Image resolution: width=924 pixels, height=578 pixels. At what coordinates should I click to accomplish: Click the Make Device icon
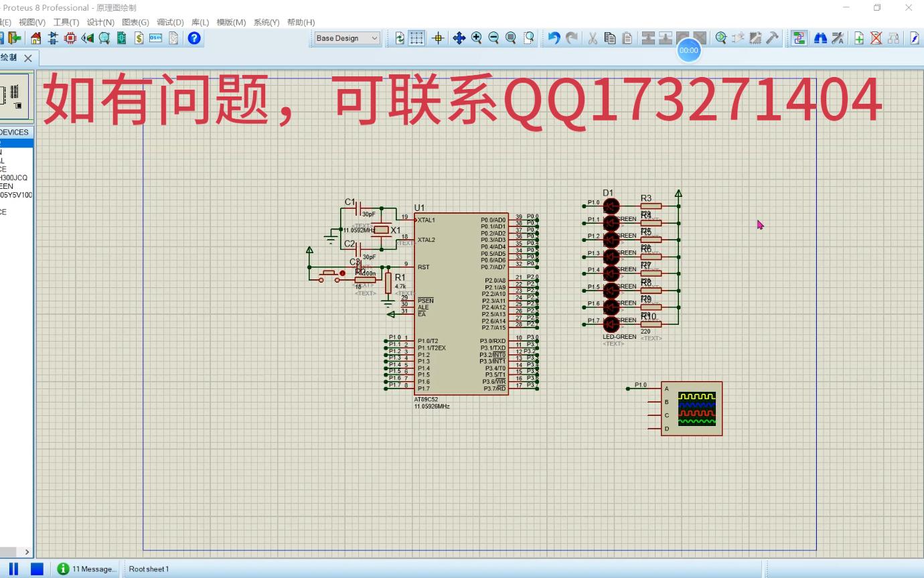[x=738, y=38]
